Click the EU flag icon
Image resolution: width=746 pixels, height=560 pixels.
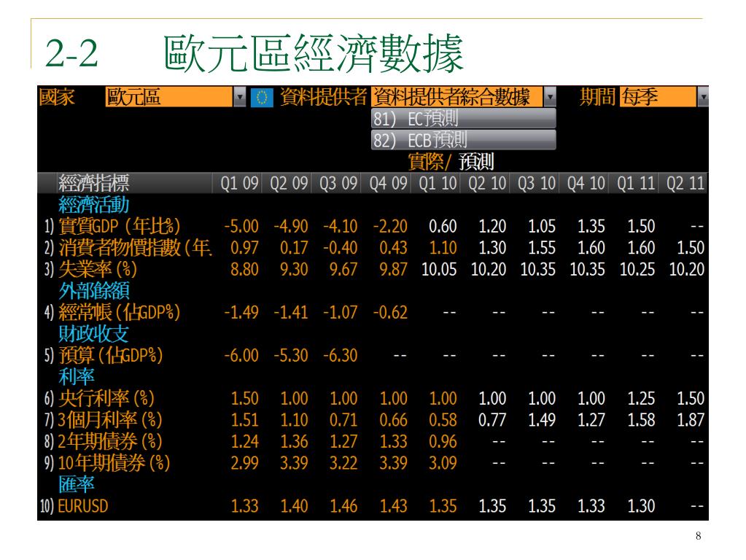[x=262, y=98]
